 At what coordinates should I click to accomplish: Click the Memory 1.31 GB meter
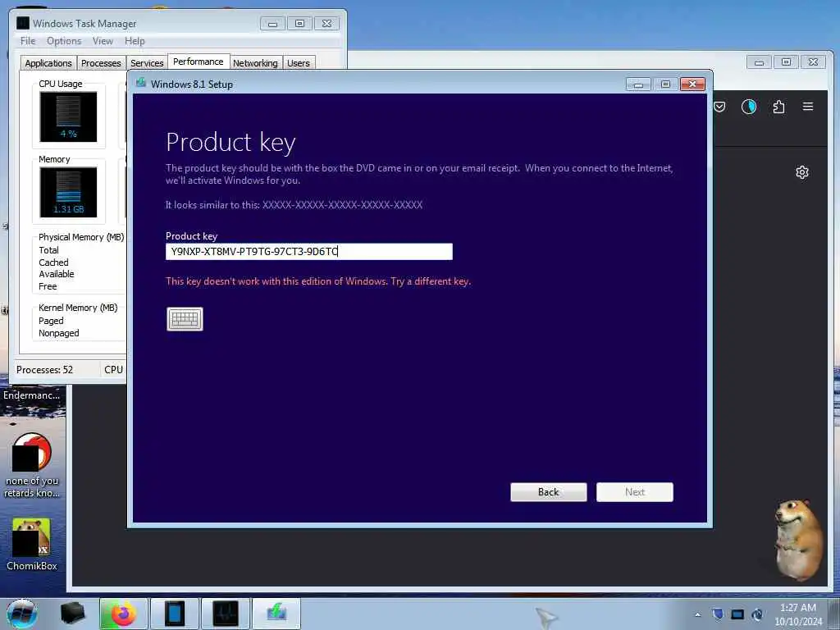[69, 192]
